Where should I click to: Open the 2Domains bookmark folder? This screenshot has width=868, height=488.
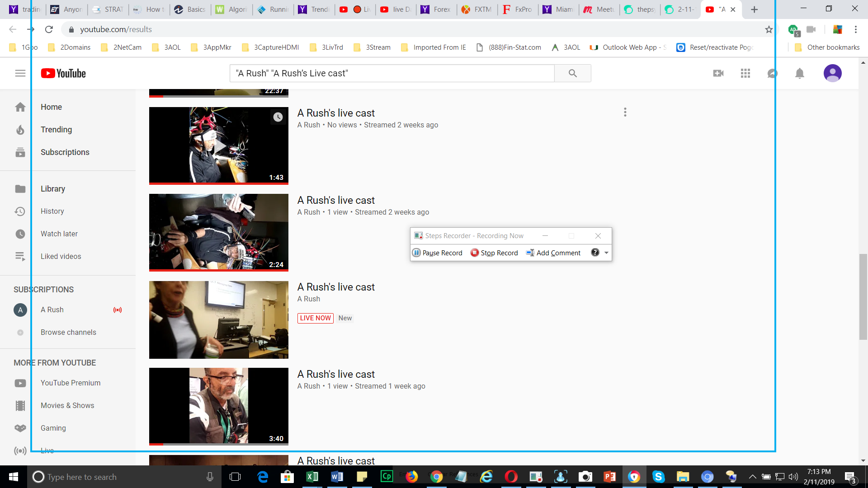69,47
